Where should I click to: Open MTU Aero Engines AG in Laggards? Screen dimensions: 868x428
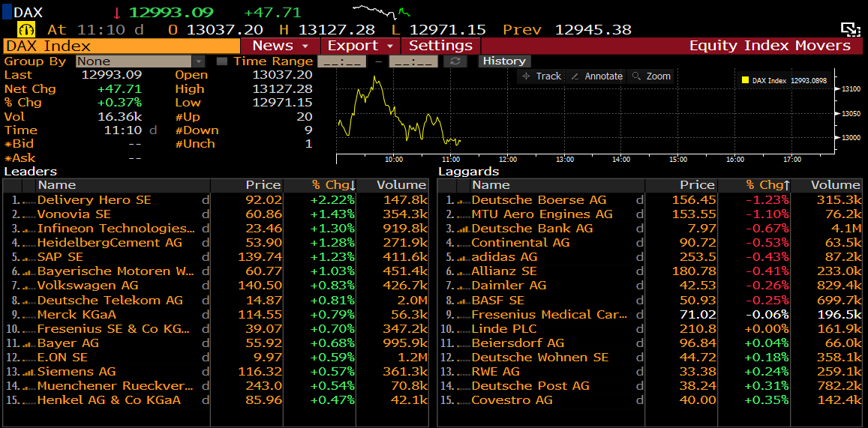click(542, 214)
